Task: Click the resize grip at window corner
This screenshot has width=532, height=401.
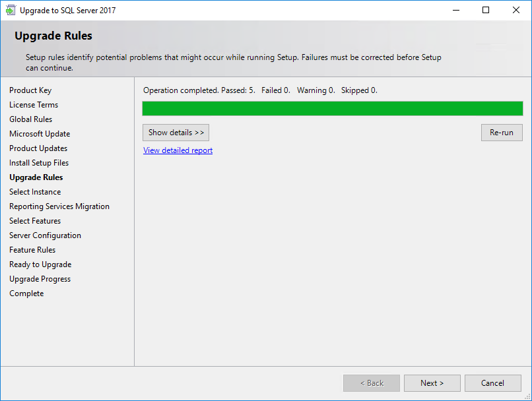Action: [x=527, y=397]
